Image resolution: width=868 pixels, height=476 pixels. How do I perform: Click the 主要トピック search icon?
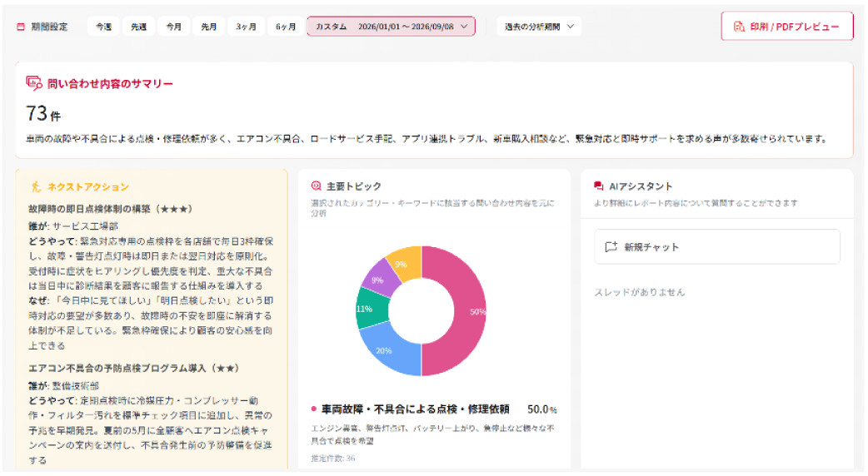[x=316, y=186]
